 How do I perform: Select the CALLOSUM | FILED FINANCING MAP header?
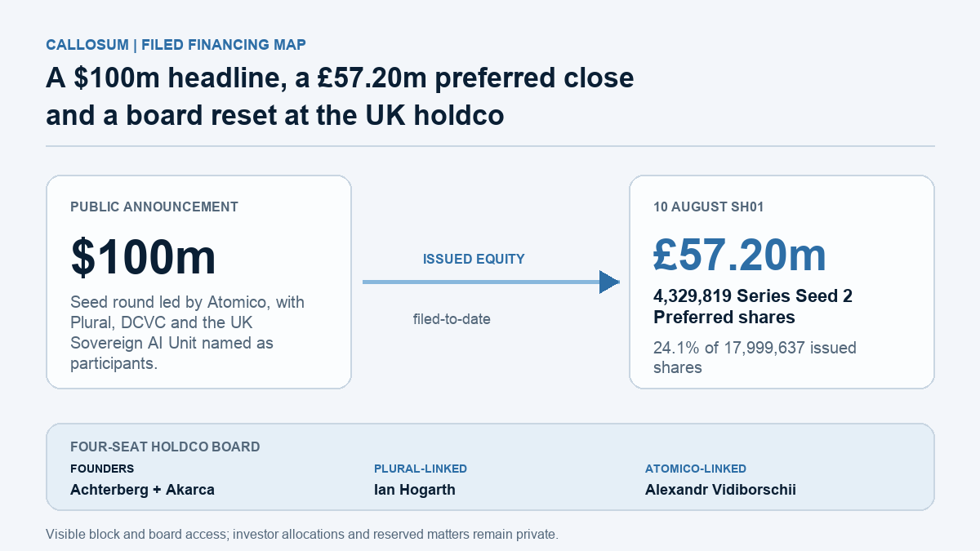coord(176,45)
